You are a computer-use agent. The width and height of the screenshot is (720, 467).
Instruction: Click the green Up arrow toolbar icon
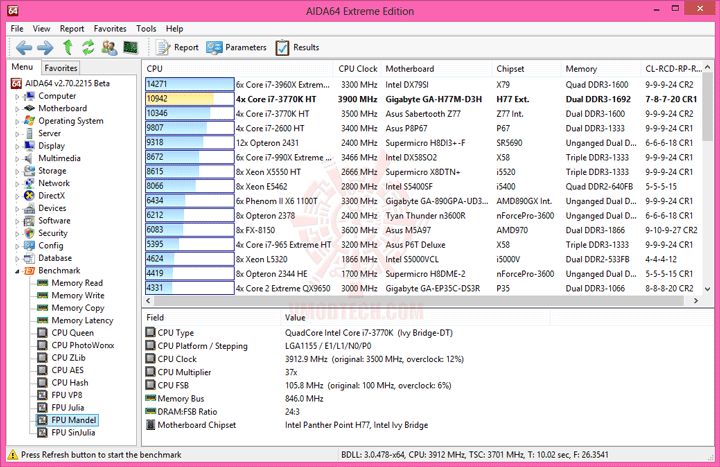click(x=68, y=47)
